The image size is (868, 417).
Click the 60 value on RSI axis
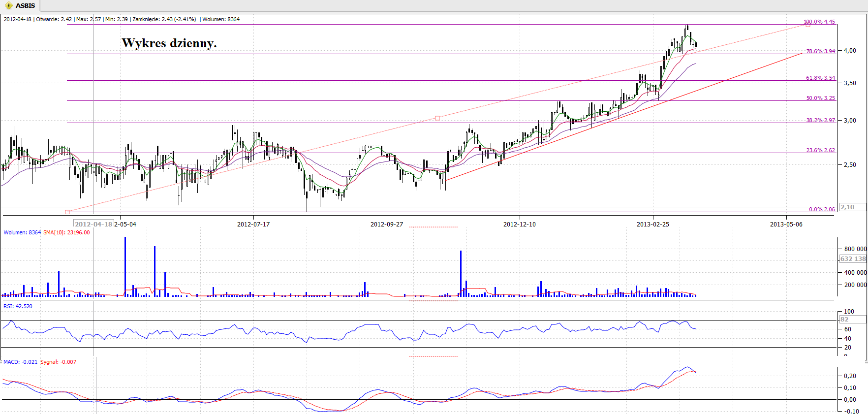pos(847,329)
